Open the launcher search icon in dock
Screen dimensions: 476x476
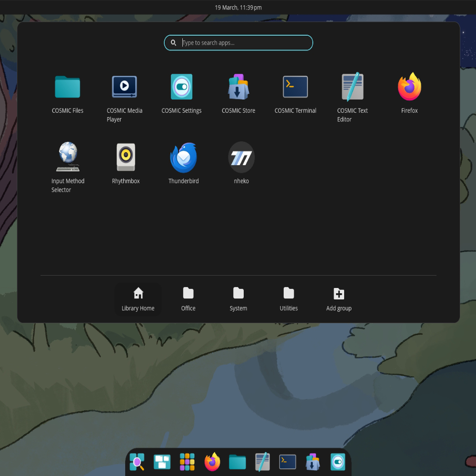pos(137,462)
